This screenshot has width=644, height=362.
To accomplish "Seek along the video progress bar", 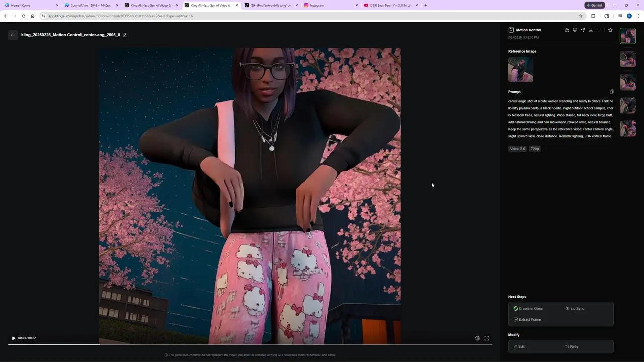I will click(x=250, y=344).
